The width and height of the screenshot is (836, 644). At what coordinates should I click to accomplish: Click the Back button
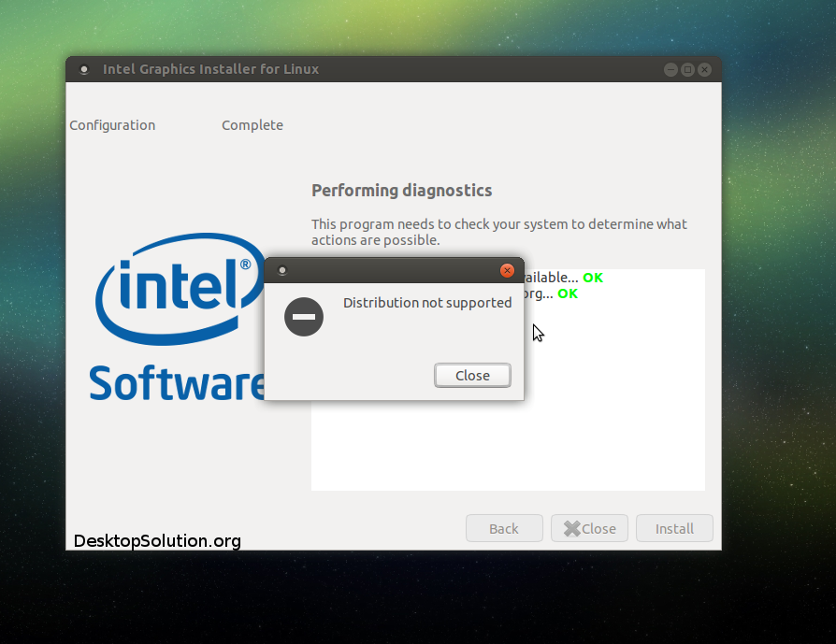(x=504, y=529)
